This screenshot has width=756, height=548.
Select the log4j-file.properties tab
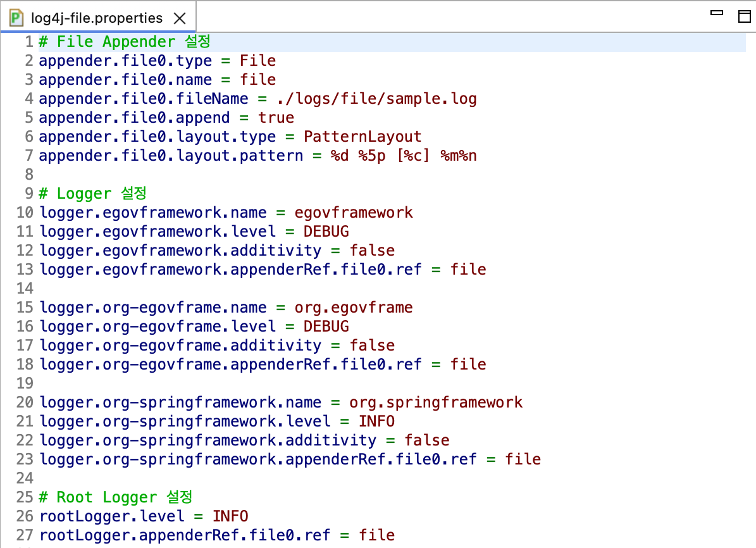pos(96,18)
